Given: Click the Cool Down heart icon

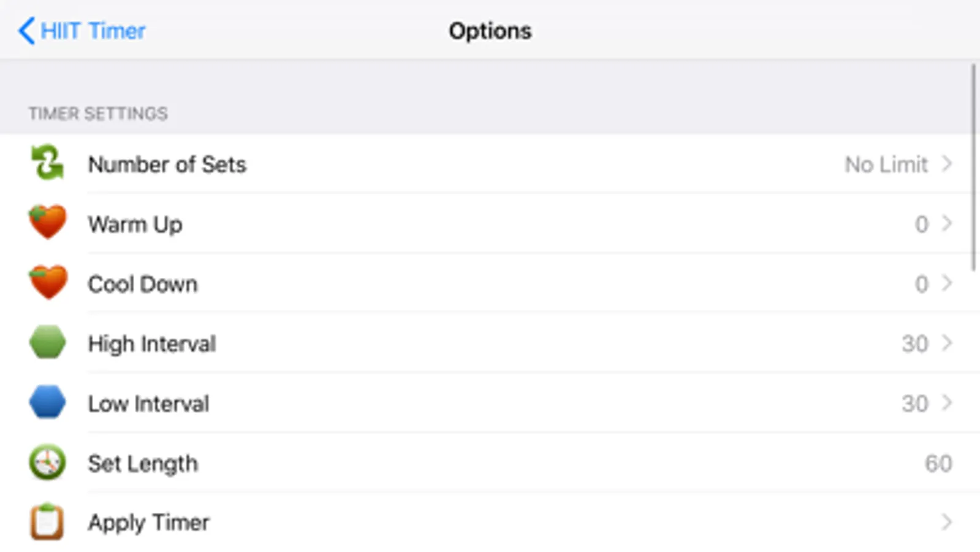Looking at the screenshot, I should (47, 282).
